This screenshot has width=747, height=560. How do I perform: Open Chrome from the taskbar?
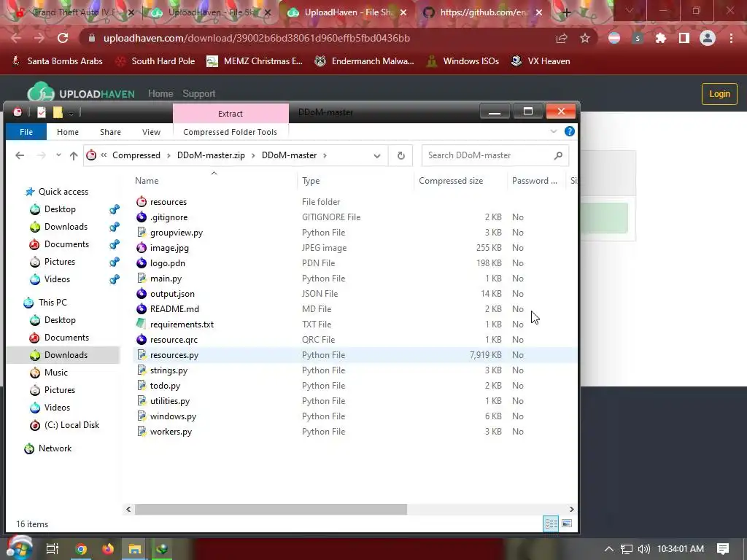(x=81, y=548)
